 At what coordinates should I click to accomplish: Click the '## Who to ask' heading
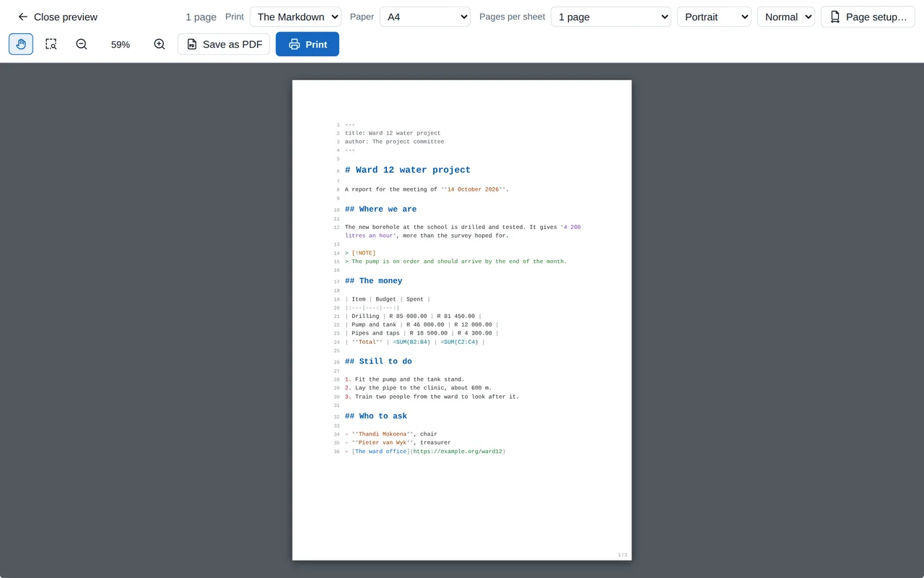click(375, 416)
